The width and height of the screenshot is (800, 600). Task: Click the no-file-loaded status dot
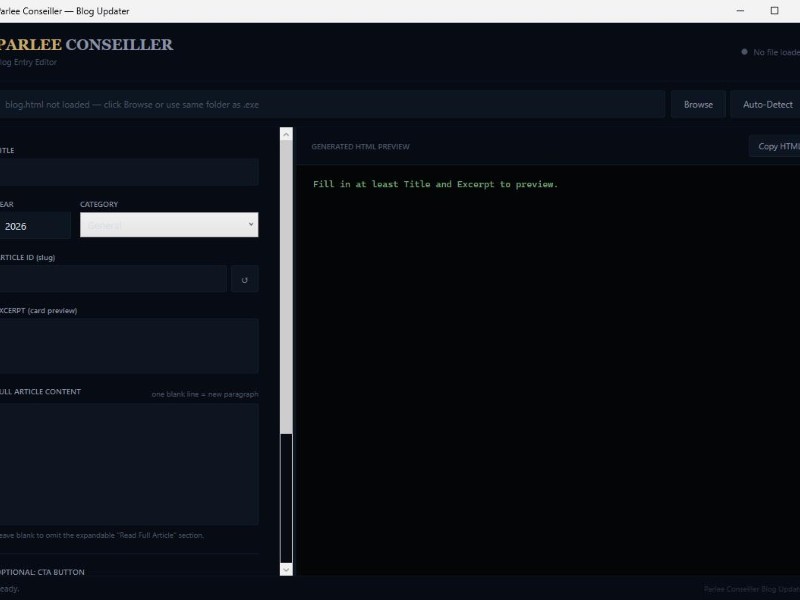(x=744, y=52)
